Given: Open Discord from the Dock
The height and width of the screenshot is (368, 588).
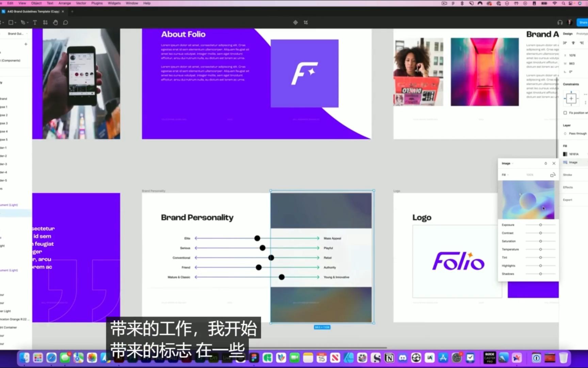Looking at the screenshot, I should [x=403, y=358].
